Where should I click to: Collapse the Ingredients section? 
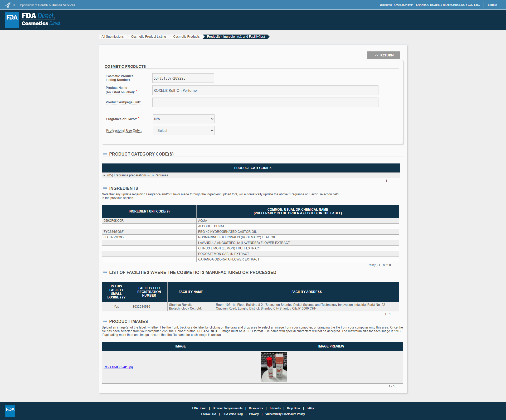105,188
